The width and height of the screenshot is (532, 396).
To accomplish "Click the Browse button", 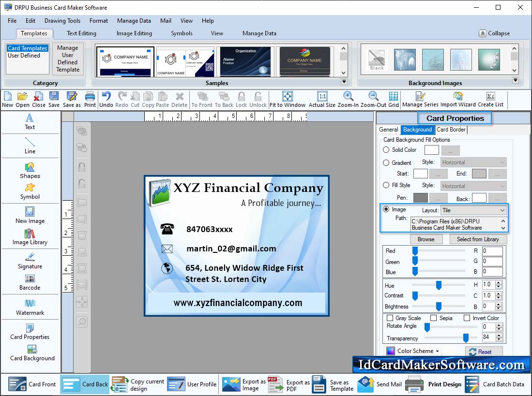I will (x=426, y=239).
